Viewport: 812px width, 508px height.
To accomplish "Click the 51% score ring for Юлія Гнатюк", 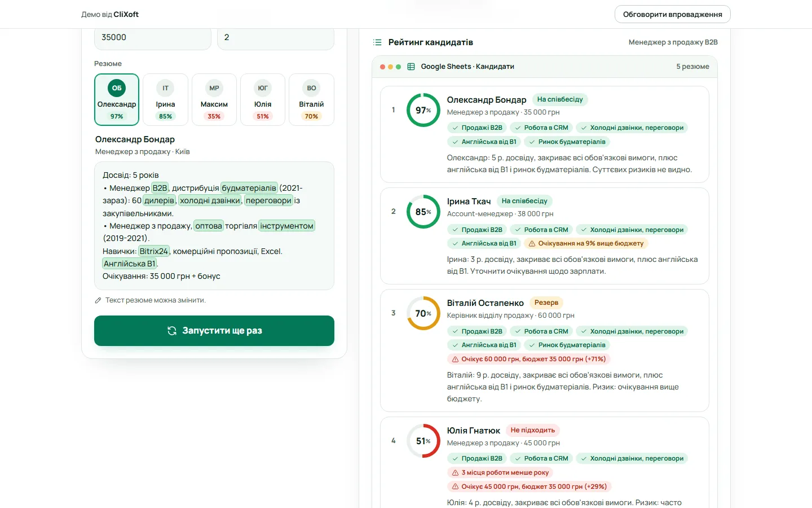I will click(x=423, y=441).
